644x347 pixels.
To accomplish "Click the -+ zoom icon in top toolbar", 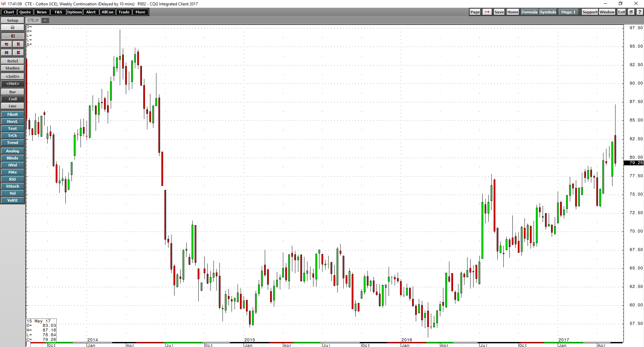I will pyautogui.click(x=487, y=12).
